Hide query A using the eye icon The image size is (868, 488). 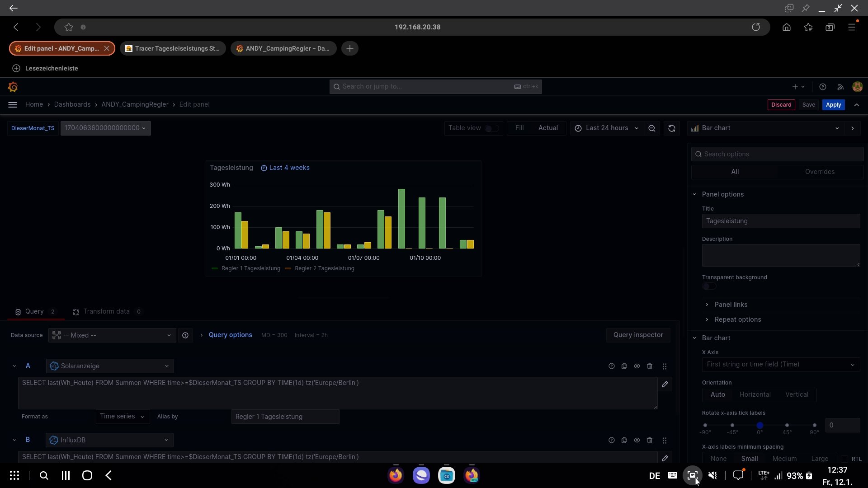(637, 366)
